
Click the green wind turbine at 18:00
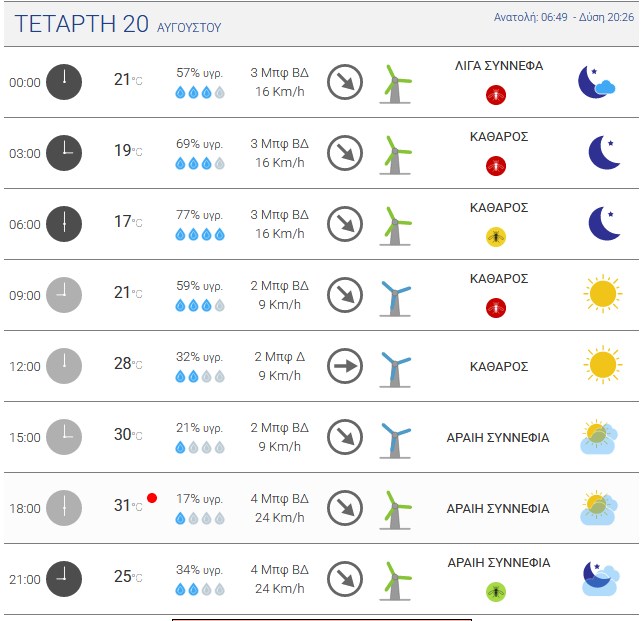[395, 510]
